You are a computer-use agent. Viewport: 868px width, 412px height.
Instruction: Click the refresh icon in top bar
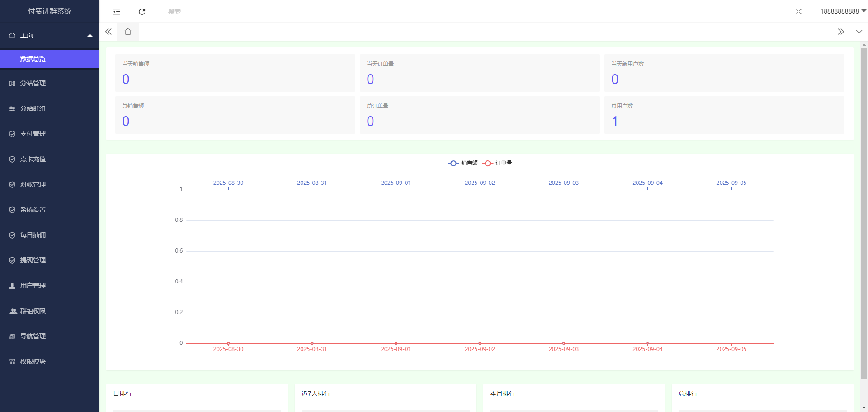[x=142, y=12]
